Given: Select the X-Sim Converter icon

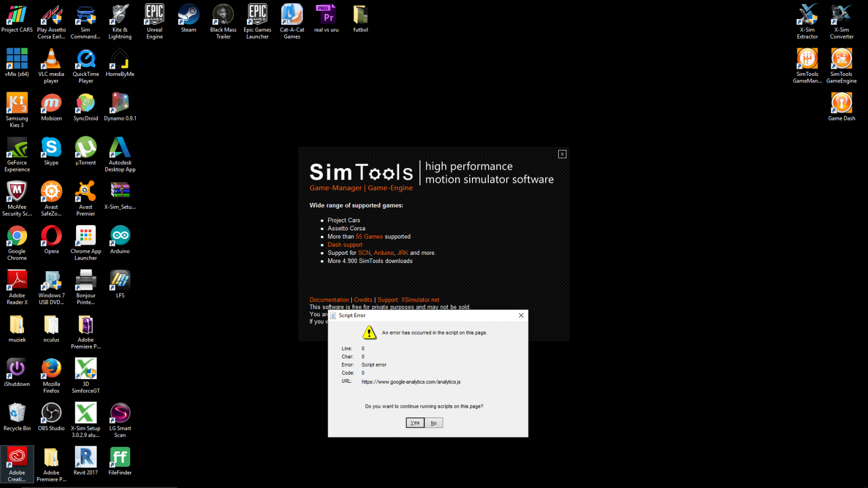Looking at the screenshot, I should 841,22.
